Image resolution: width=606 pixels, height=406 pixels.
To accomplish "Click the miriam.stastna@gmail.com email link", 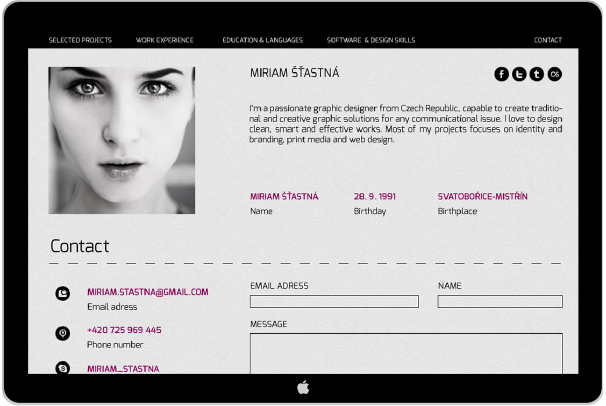I will click(148, 292).
